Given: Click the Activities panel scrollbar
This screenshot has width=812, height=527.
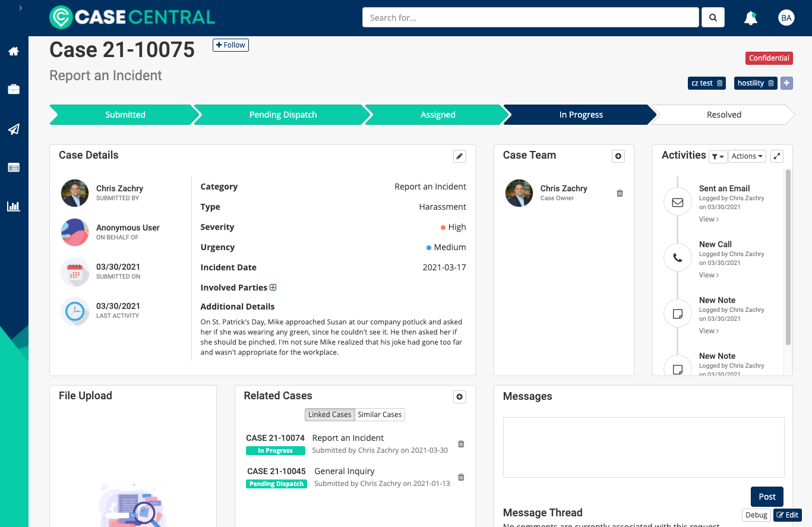Looking at the screenshot, I should 788,257.
